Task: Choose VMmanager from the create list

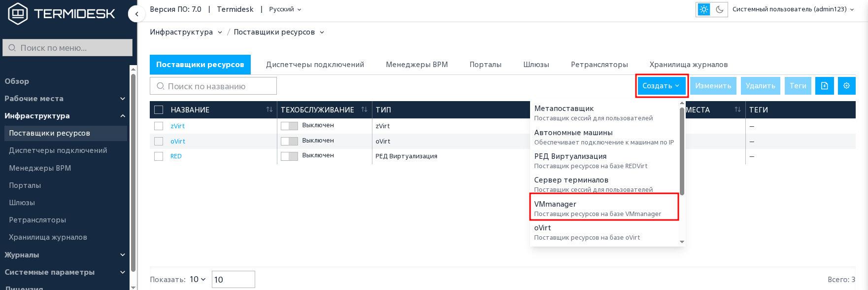Action: [x=604, y=208]
